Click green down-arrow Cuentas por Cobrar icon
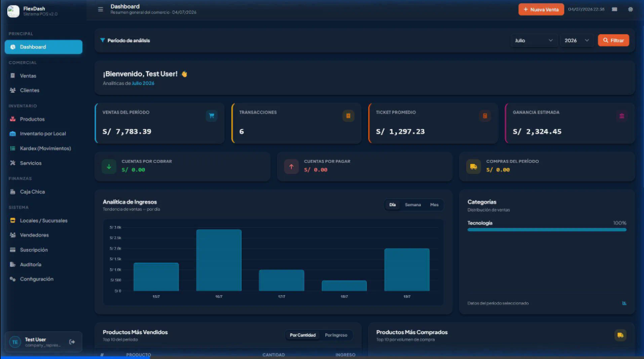The image size is (644, 359). (109, 167)
